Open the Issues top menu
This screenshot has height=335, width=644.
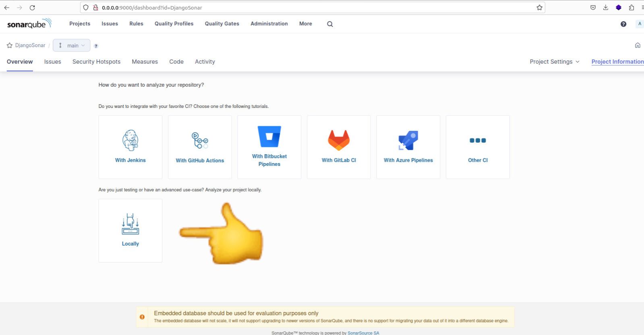pos(110,24)
